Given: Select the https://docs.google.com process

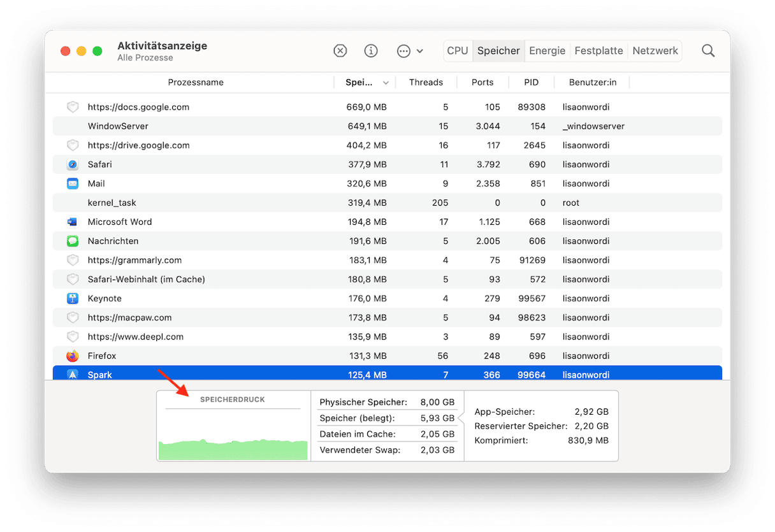Looking at the screenshot, I should pyautogui.click(x=138, y=107).
